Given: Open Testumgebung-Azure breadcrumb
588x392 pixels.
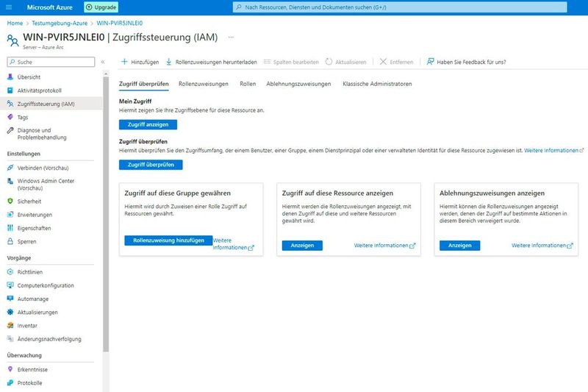Looking at the screenshot, I should pyautogui.click(x=60, y=24).
